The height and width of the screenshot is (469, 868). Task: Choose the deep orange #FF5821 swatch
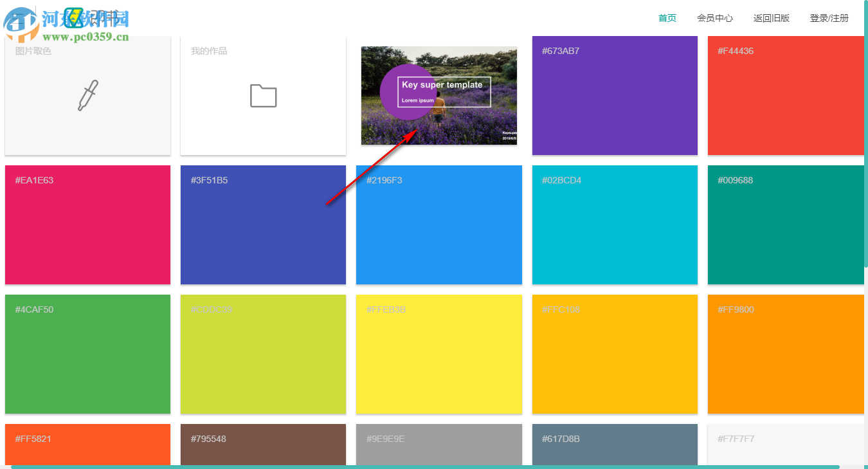pyautogui.click(x=87, y=444)
